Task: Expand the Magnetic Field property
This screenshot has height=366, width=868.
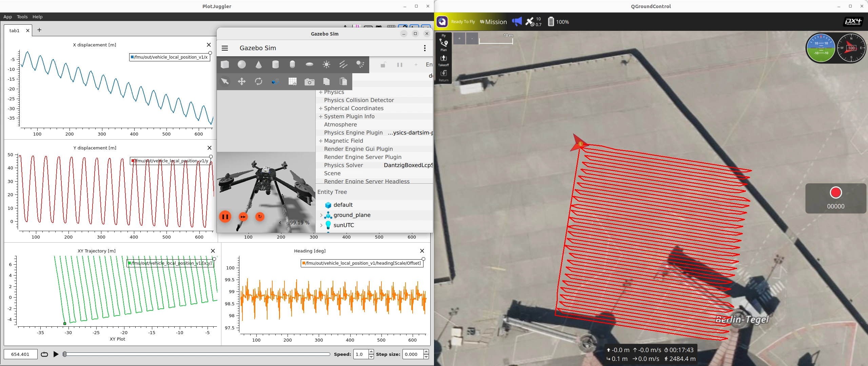Action: point(320,141)
